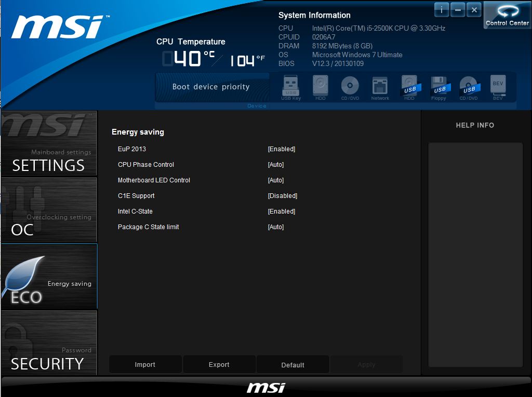Select the Intel C-State label
The height and width of the screenshot is (397, 532).
coord(135,211)
